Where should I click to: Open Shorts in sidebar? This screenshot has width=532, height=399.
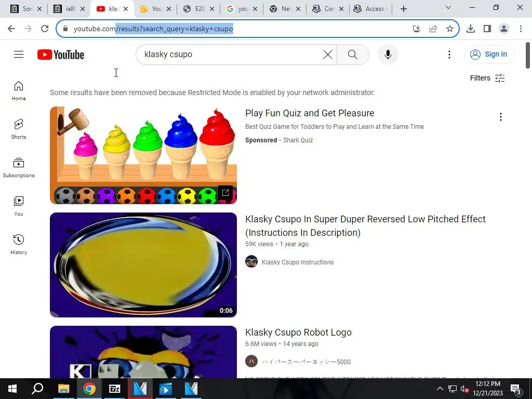[19, 129]
